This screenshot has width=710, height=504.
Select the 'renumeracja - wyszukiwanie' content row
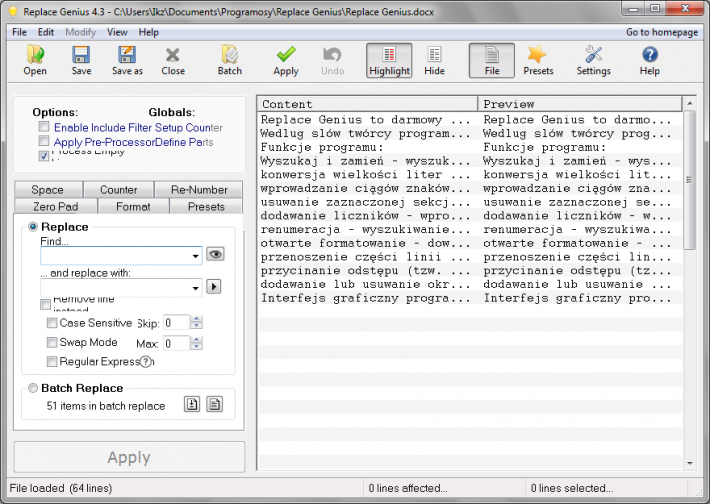coord(366,229)
